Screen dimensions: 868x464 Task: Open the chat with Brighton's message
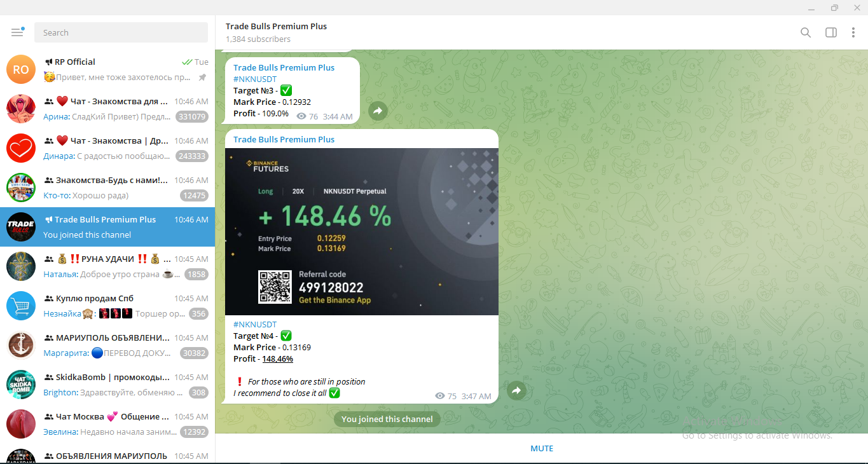(107, 385)
